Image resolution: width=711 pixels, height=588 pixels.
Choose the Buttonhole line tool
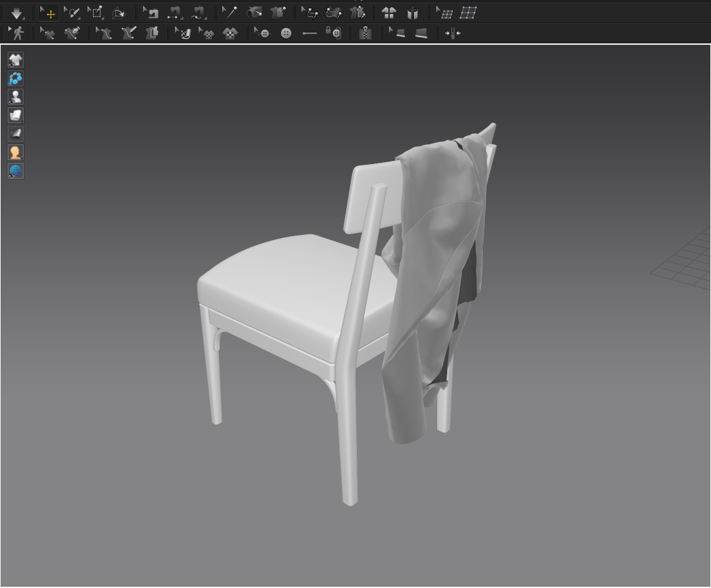(x=310, y=33)
